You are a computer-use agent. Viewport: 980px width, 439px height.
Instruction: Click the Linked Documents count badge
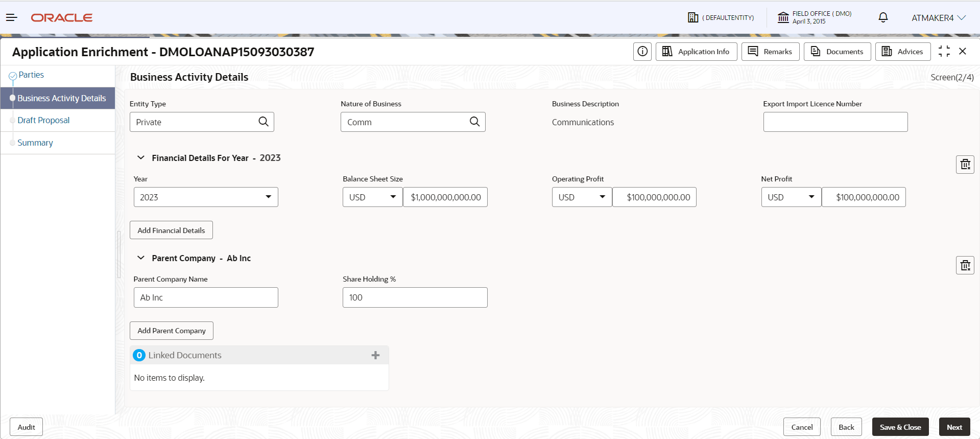139,355
